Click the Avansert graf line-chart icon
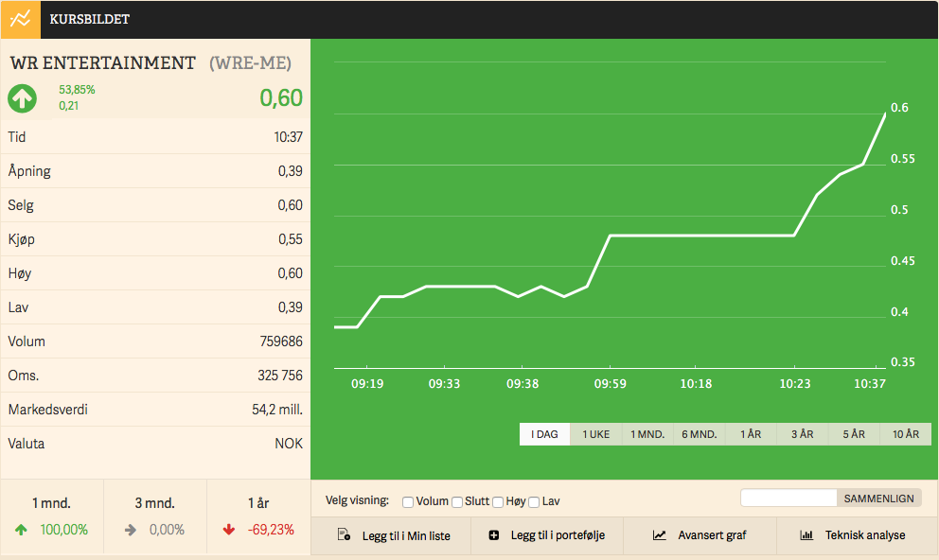Viewport: 939px width, 560px height. (660, 535)
